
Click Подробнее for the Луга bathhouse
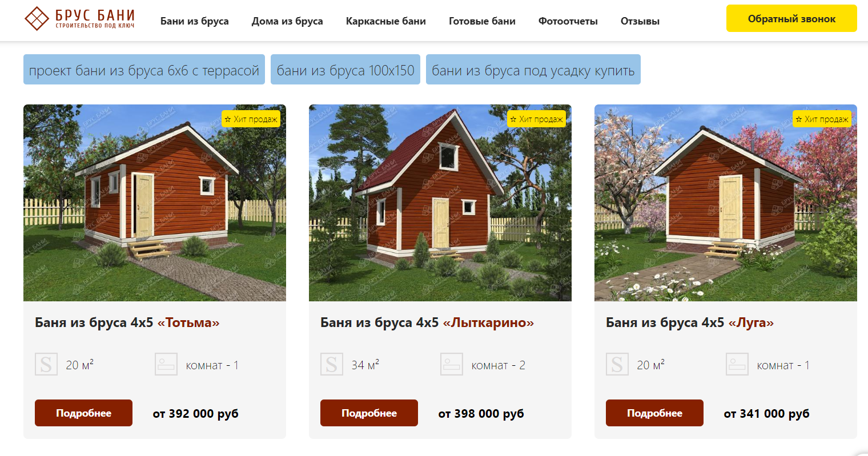(654, 413)
